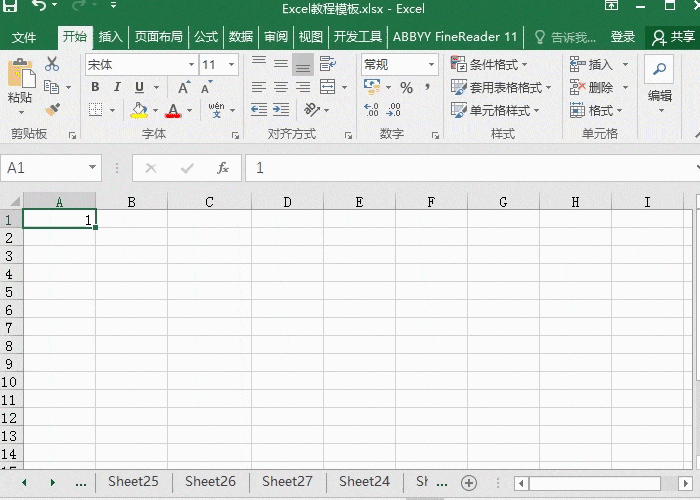Switch to the 公式 tab
Image resolution: width=700 pixels, height=500 pixels.
tap(206, 37)
